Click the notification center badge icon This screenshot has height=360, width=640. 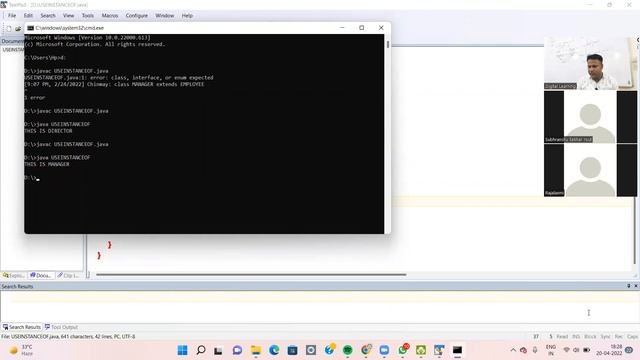629,350
